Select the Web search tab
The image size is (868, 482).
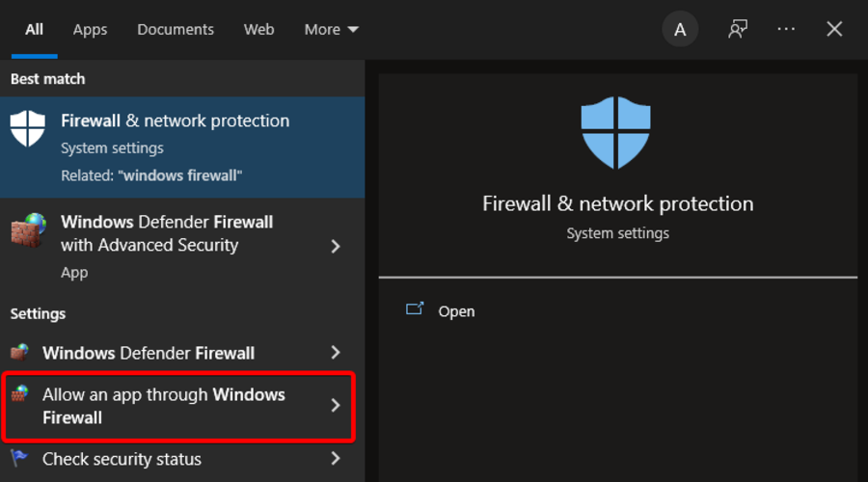coord(258,29)
